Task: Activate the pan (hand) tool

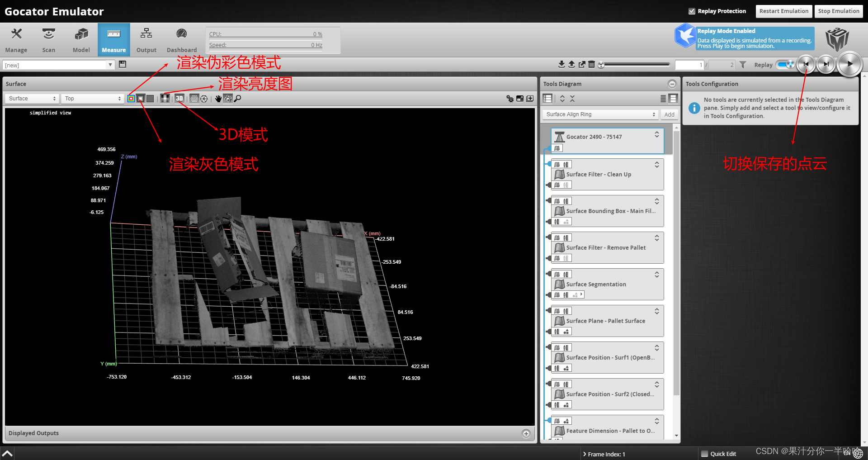Action: coord(218,99)
